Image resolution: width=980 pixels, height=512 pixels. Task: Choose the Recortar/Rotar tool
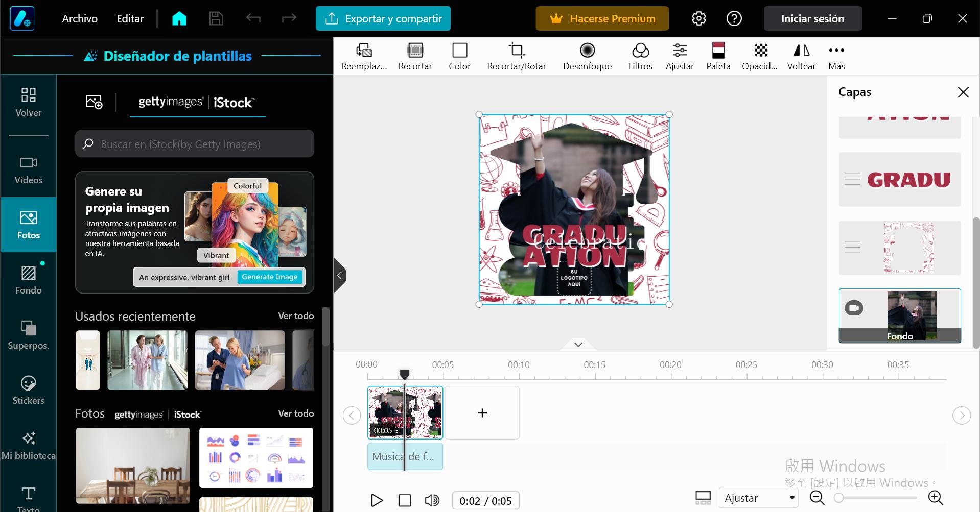[x=517, y=56]
